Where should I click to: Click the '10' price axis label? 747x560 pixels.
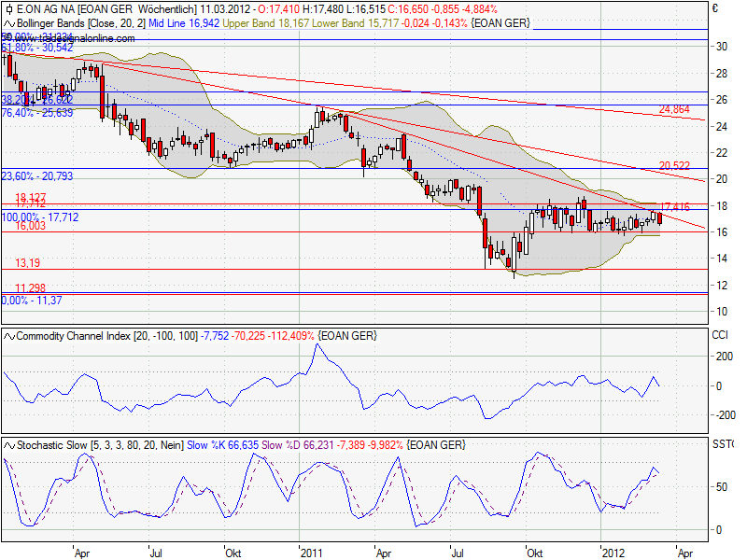click(722, 312)
